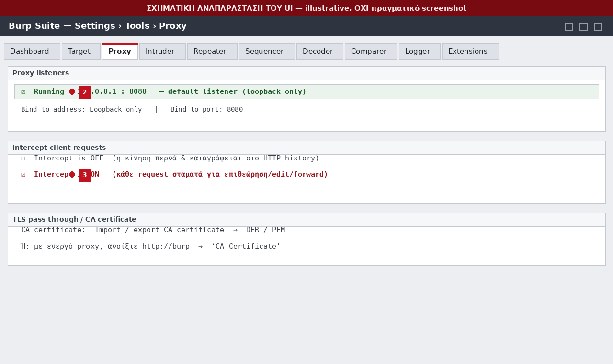Click the 'http://burp' address text

point(166,247)
